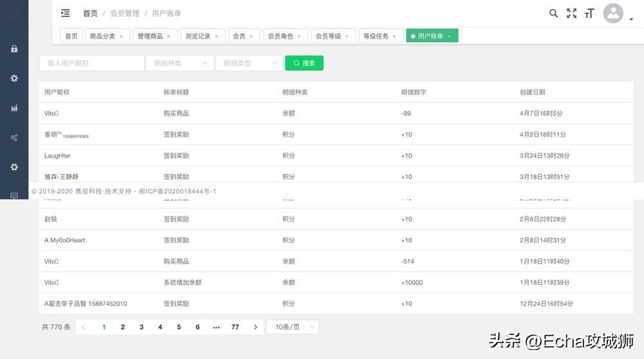This screenshot has width=644, height=359.
Task: Open the monitor icon in left sidebar
Action: 14,195
